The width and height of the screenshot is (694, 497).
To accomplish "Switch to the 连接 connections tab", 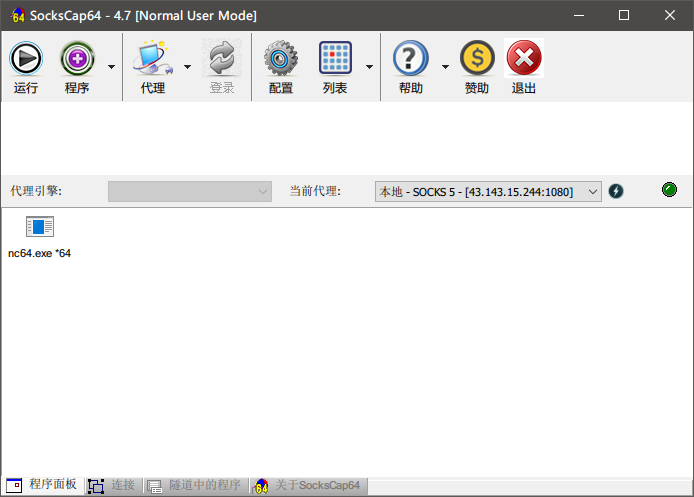I will [x=112, y=485].
